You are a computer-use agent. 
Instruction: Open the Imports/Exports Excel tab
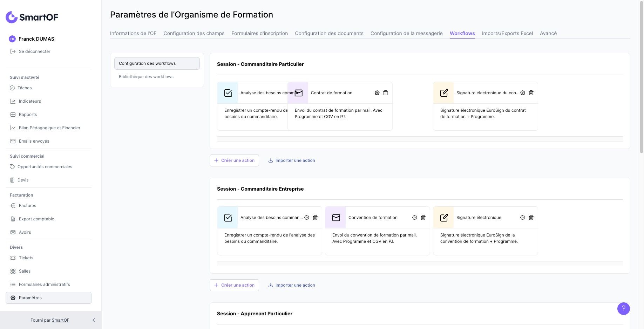pos(507,33)
